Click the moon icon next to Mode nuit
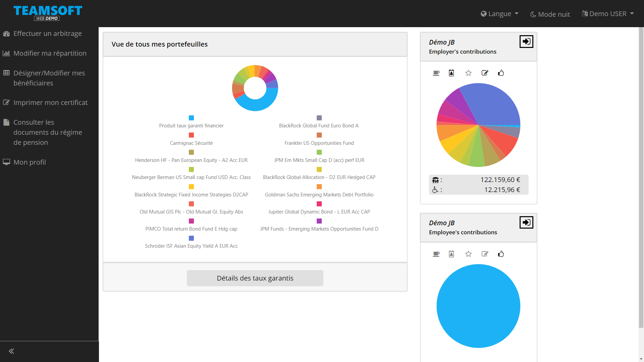 click(x=533, y=14)
